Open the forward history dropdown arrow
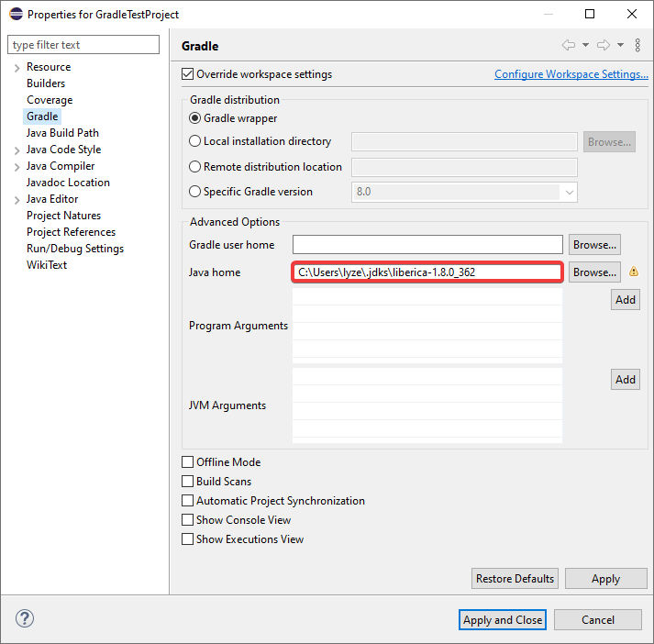The height and width of the screenshot is (644, 654). (621, 45)
